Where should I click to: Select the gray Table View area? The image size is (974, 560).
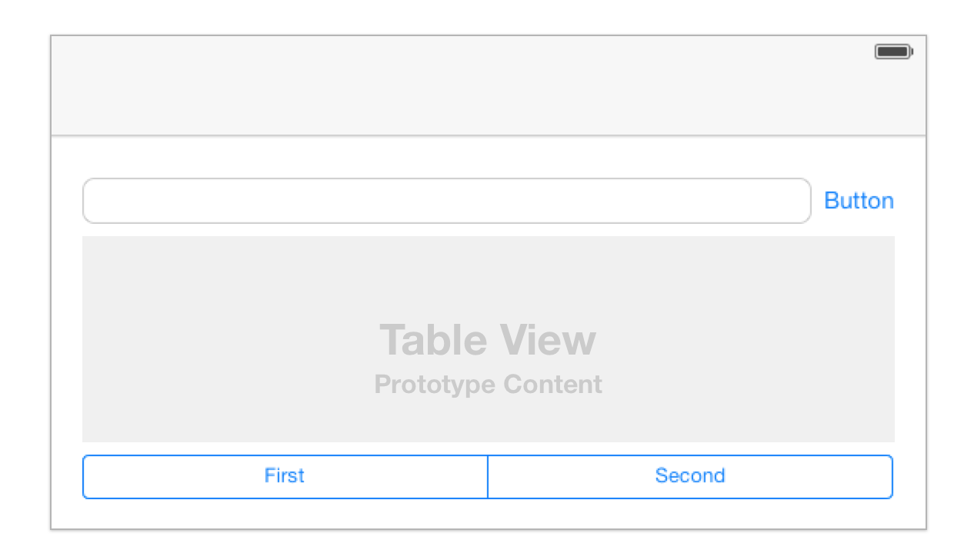pyautogui.click(x=489, y=339)
